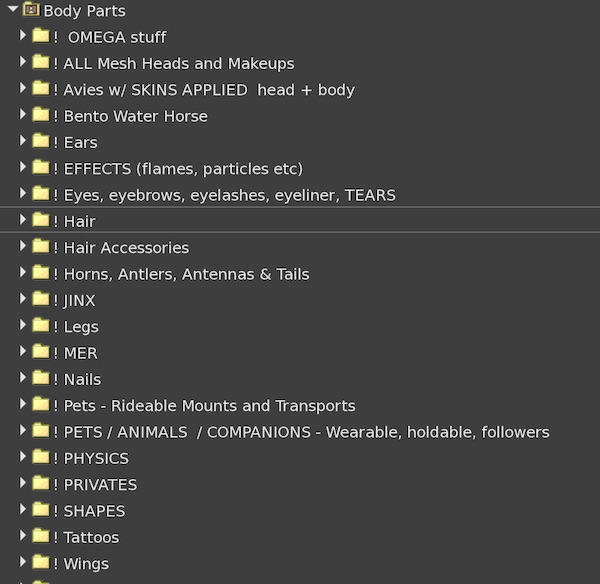Image resolution: width=600 pixels, height=584 pixels.
Task: Expand the Wings folder
Action: point(23,561)
